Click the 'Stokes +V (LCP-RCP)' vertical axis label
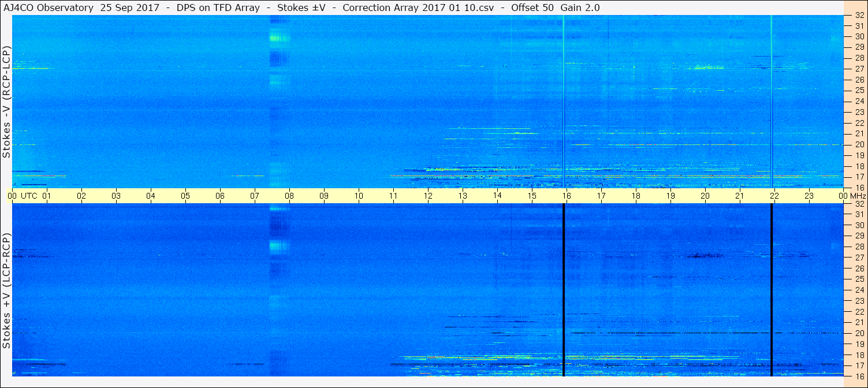 tap(6, 290)
